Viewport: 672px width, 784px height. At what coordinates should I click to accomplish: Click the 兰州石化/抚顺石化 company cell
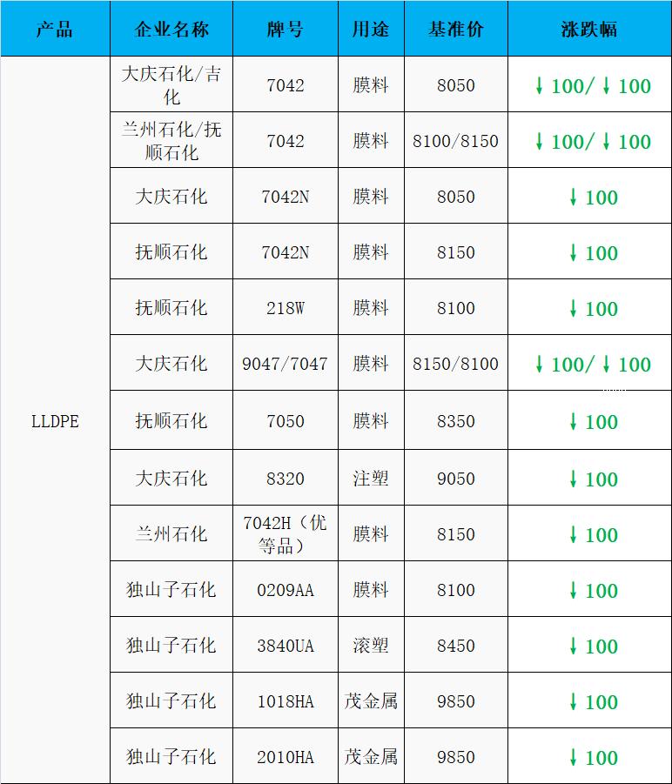click(x=171, y=141)
